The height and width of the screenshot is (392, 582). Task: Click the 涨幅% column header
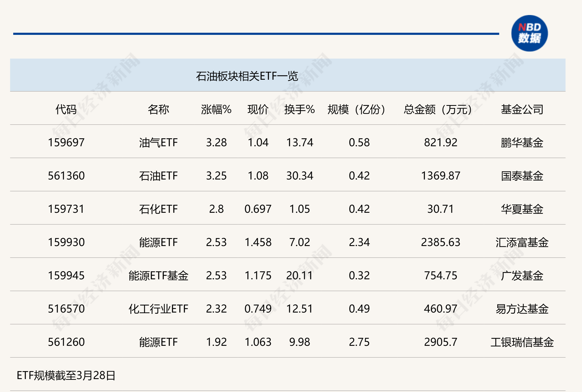(216, 109)
